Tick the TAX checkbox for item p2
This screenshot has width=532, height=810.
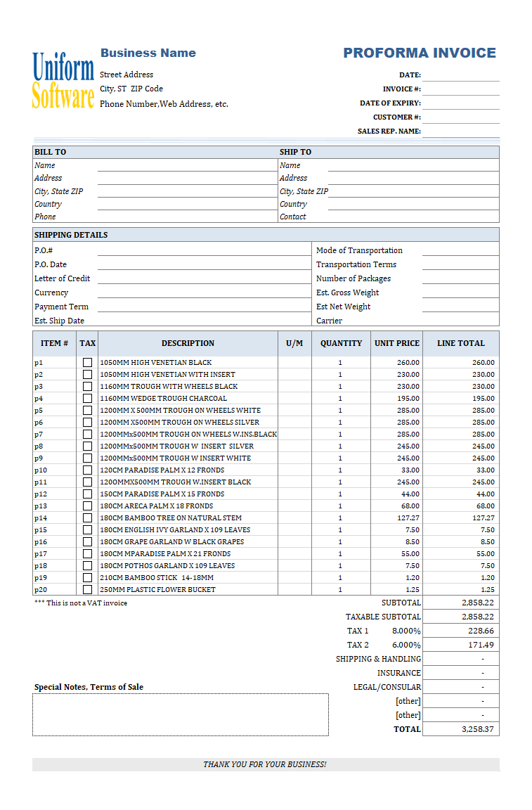(x=87, y=375)
